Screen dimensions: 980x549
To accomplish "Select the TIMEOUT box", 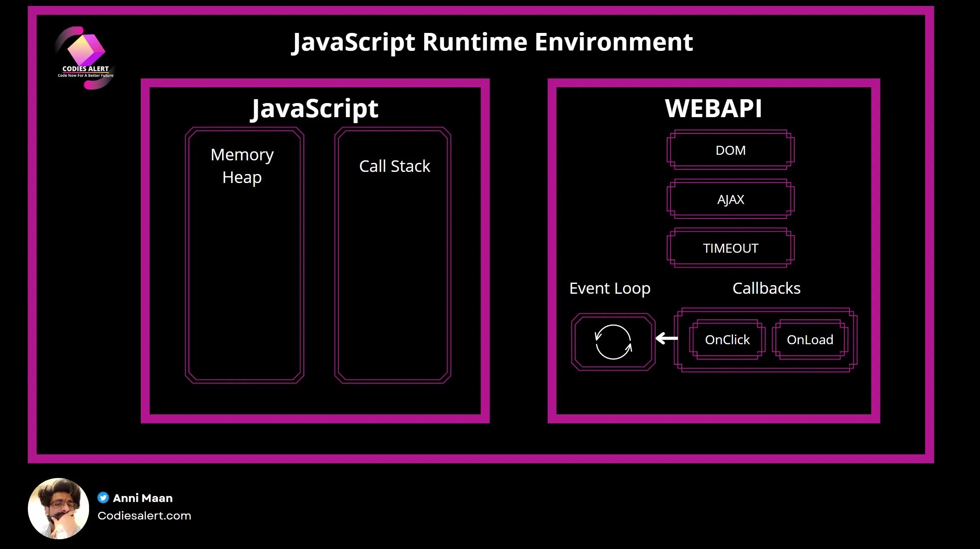I will (x=731, y=248).
